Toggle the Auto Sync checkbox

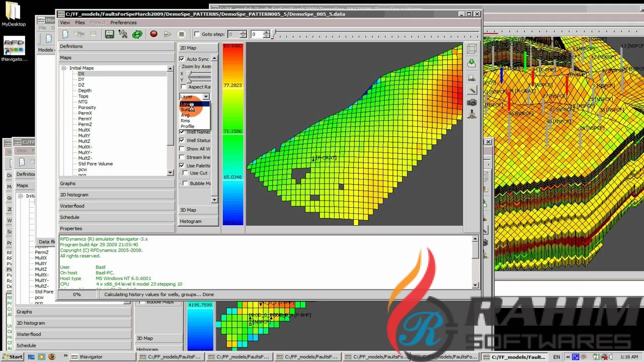pyautogui.click(x=182, y=59)
